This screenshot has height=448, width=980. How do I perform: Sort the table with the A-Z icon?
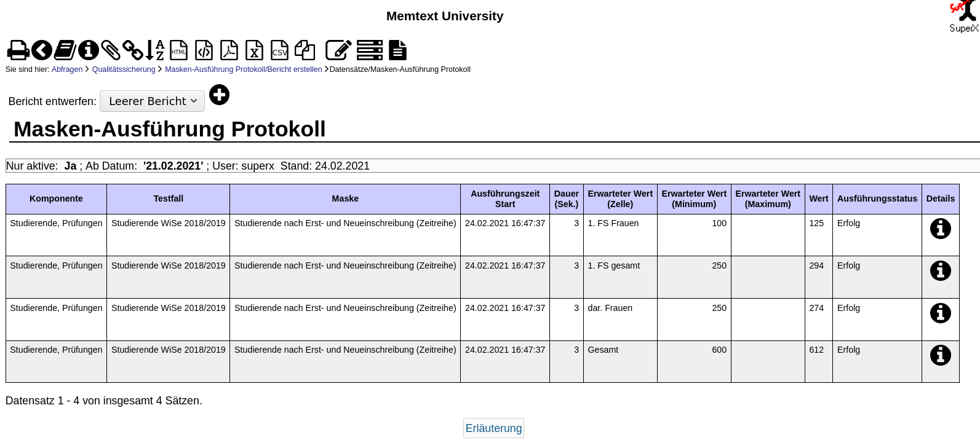coord(155,50)
